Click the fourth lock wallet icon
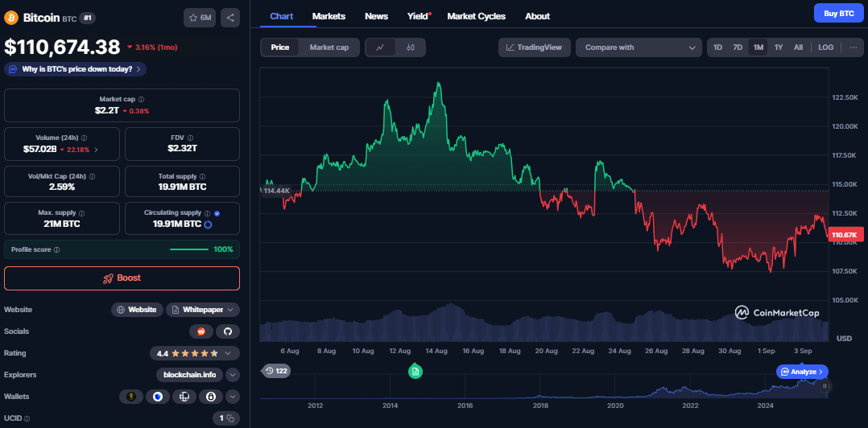The image size is (868, 428). [211, 397]
